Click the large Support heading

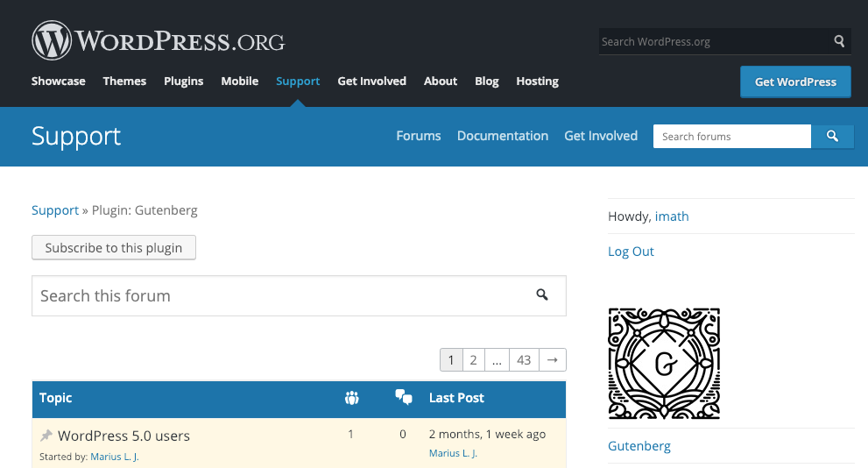point(76,136)
